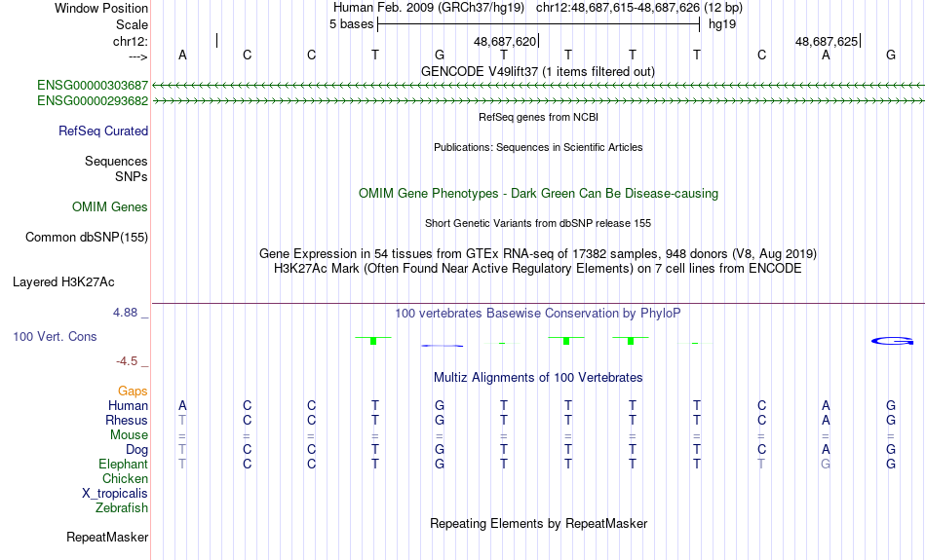Click the OMIM Gene Phenotypes green title
Screen dimensions: 926x560
pos(539,194)
